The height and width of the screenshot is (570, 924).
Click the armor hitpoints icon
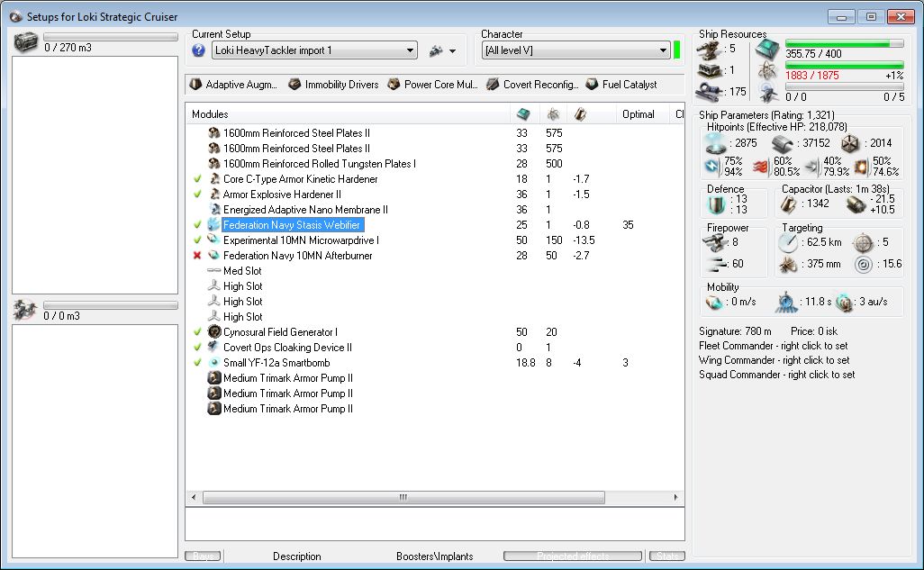tap(783, 143)
